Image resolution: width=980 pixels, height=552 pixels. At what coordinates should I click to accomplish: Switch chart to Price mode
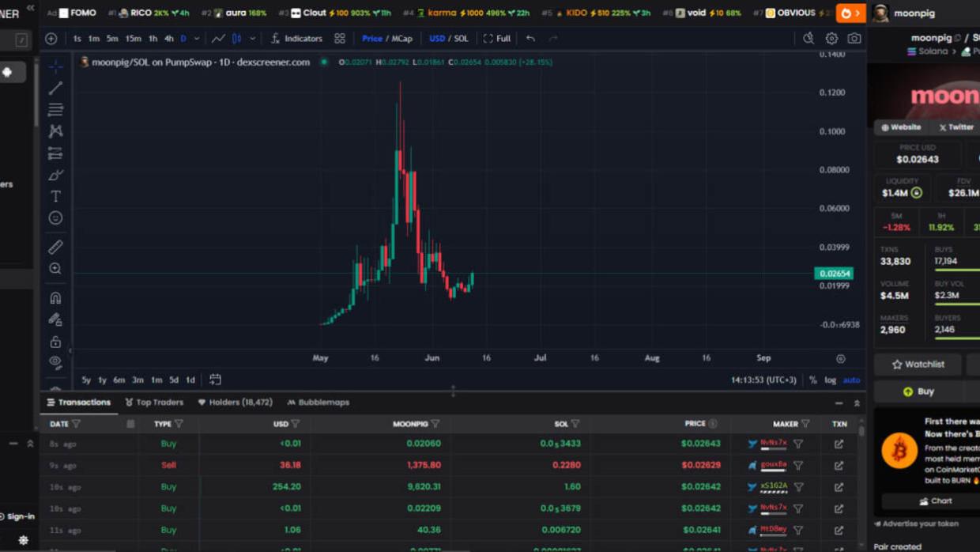372,38
